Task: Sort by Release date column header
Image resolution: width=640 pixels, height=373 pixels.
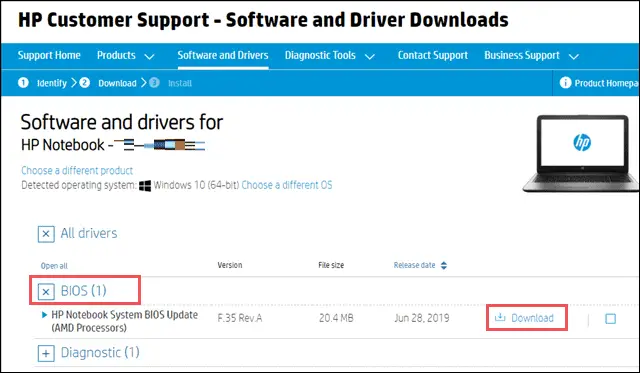Action: (414, 265)
